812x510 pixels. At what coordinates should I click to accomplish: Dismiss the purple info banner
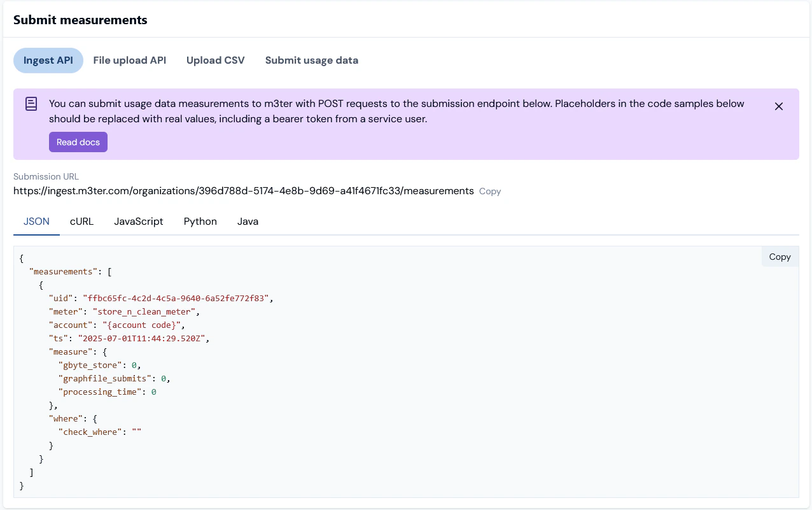779,106
